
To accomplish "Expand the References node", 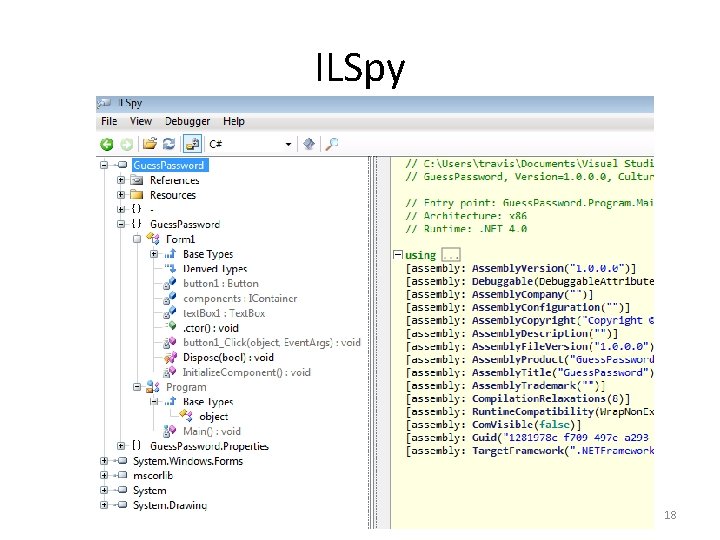I will [x=121, y=180].
